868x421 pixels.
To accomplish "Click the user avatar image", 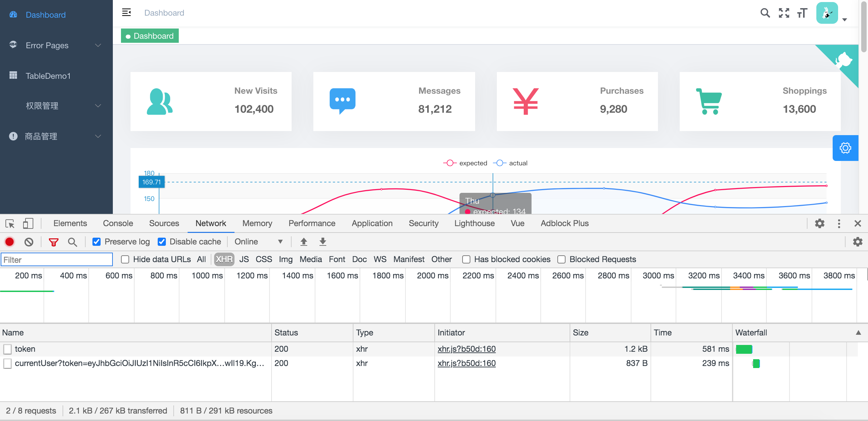I will pos(827,13).
